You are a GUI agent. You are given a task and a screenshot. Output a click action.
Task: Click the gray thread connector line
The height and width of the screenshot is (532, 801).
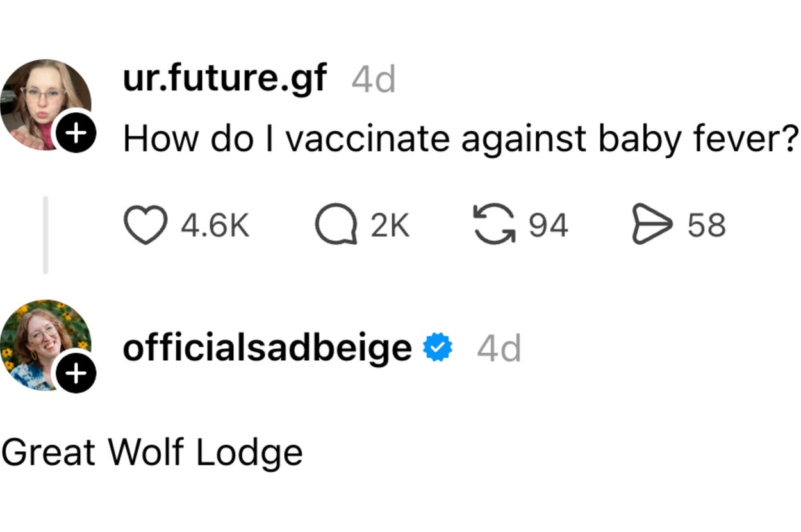45,235
